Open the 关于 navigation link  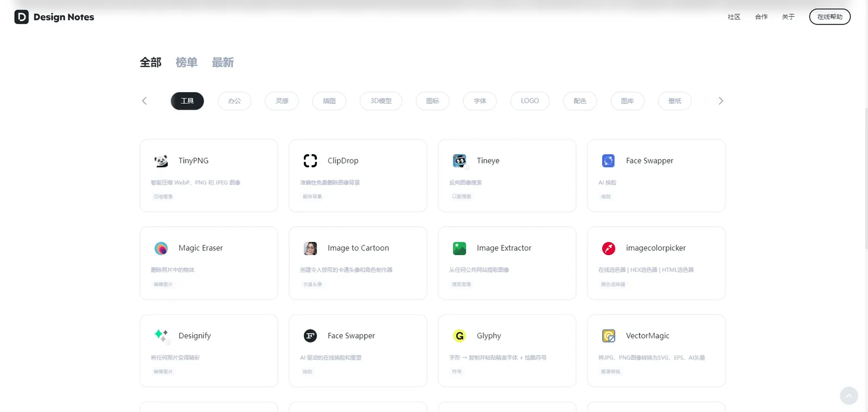click(x=788, y=17)
